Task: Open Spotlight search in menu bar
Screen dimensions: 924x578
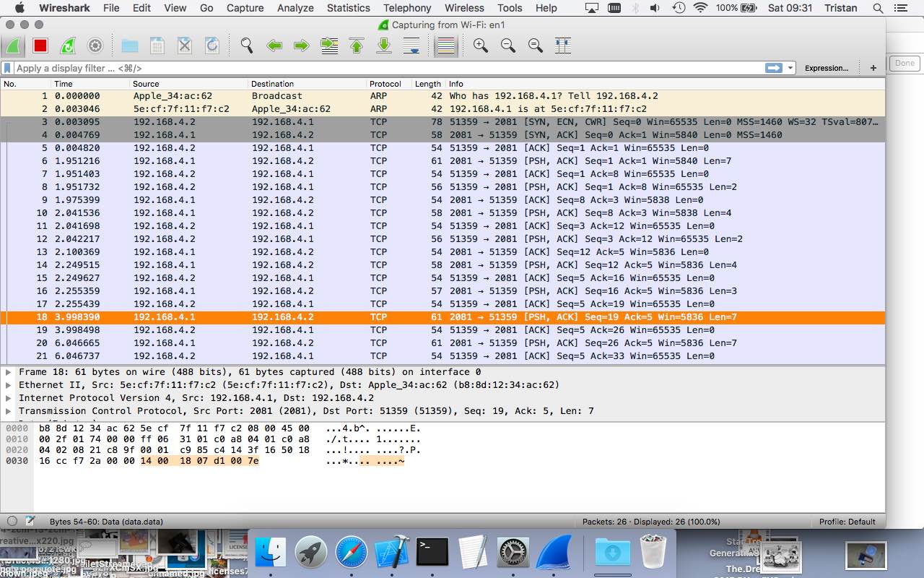Action: click(878, 8)
